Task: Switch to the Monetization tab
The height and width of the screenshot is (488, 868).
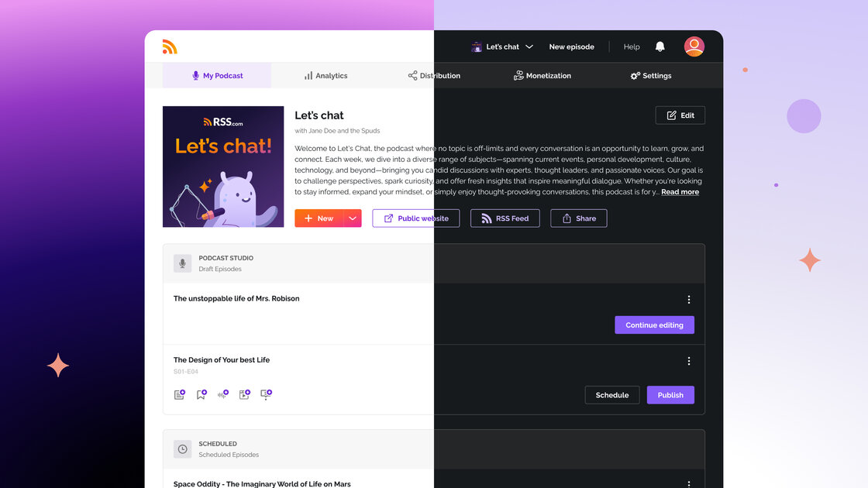Action: [x=542, y=76]
